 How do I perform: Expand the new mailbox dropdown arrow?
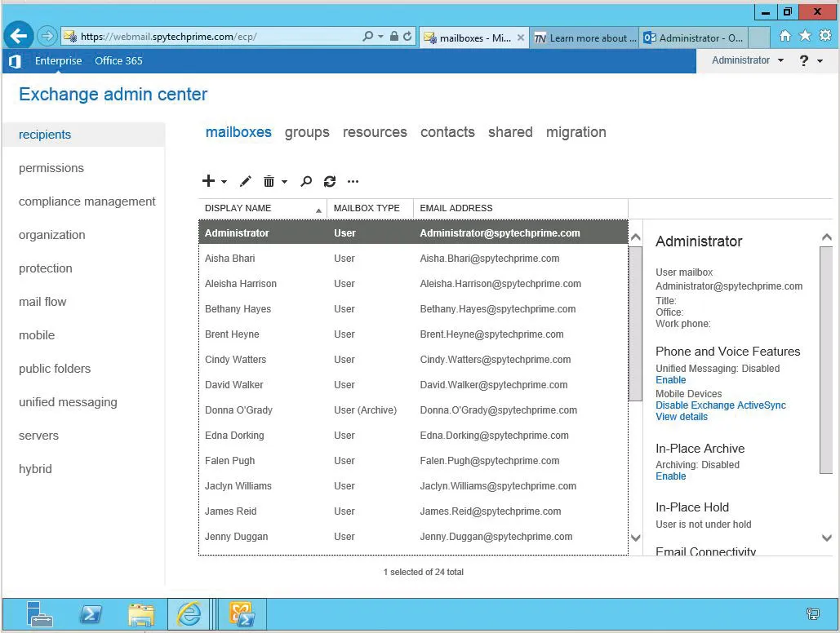point(224,182)
